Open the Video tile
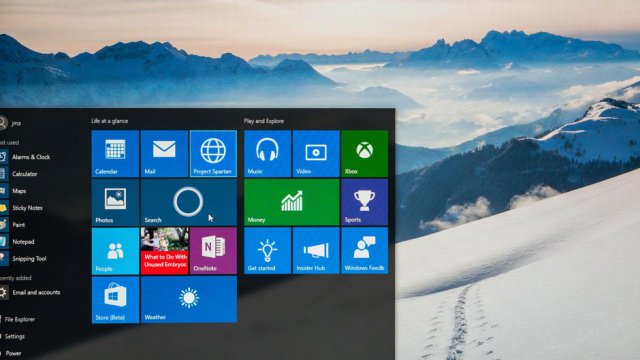640x360 pixels. click(x=316, y=153)
